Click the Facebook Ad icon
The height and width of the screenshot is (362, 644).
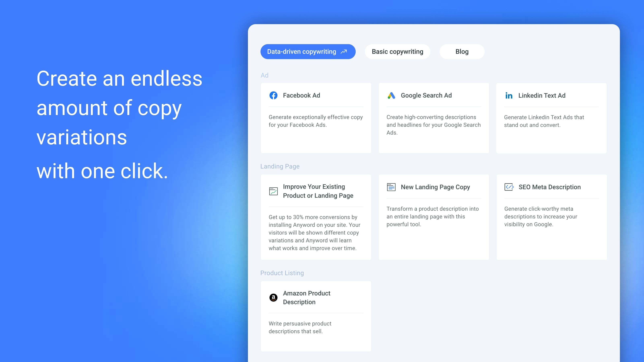[273, 95]
